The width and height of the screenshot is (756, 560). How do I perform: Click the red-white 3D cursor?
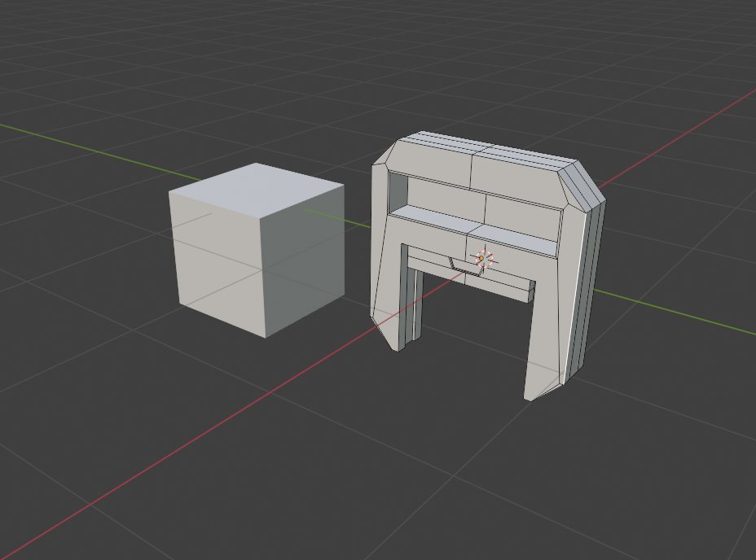(x=483, y=259)
